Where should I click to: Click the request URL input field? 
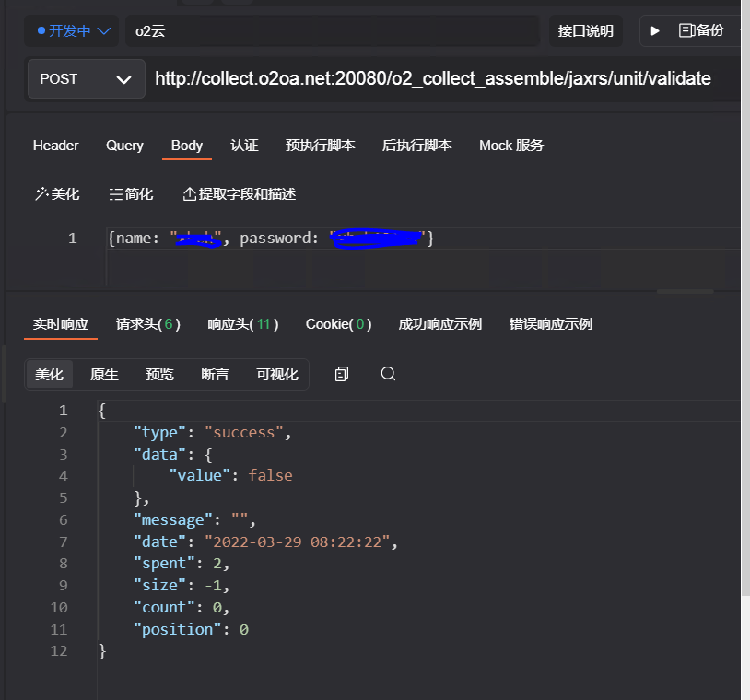pos(433,79)
